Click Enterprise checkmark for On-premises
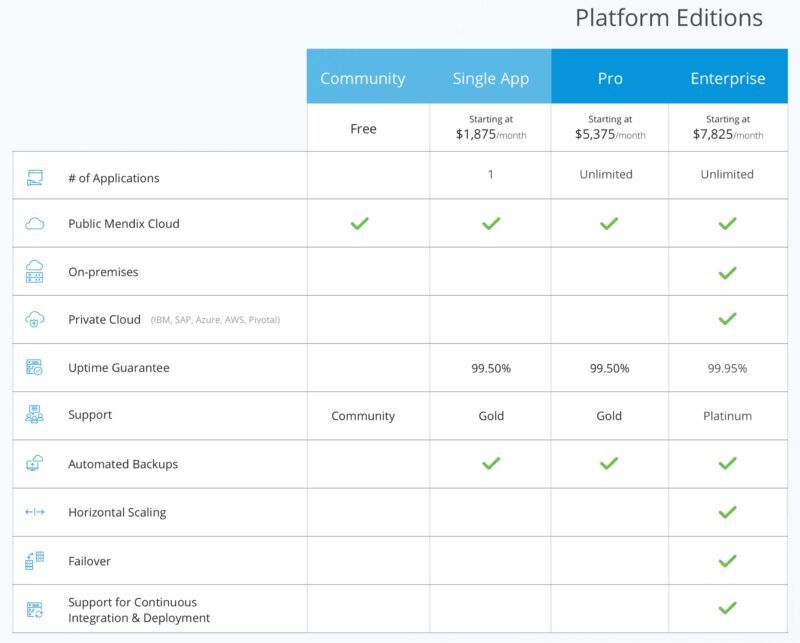800x643 pixels. click(x=728, y=273)
